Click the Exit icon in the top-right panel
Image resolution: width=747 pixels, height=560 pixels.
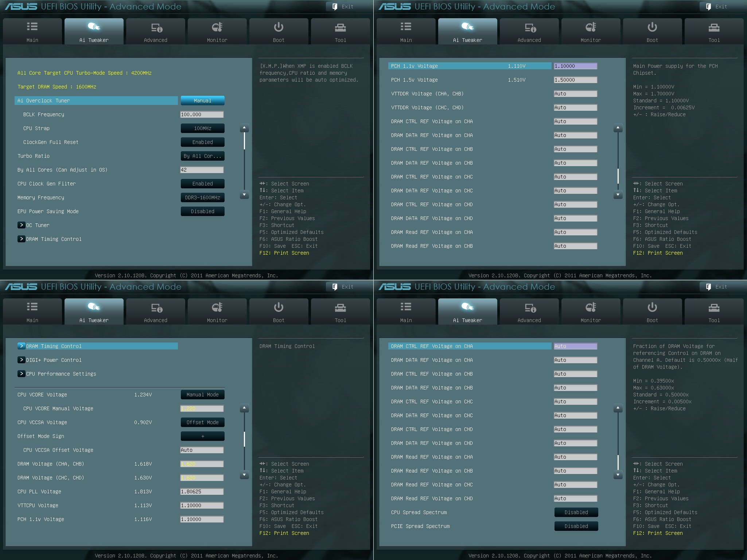pos(708,7)
